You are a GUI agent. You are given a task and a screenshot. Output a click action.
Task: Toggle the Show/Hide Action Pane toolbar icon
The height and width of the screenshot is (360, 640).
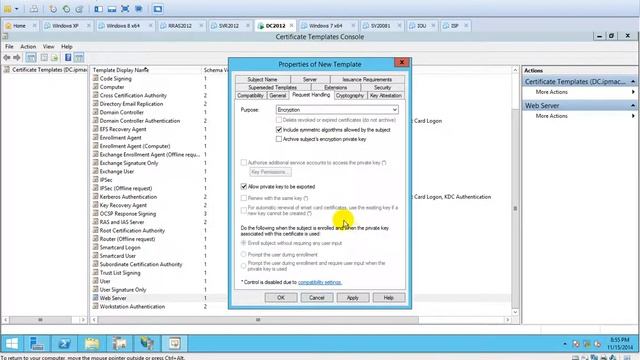tap(79, 58)
